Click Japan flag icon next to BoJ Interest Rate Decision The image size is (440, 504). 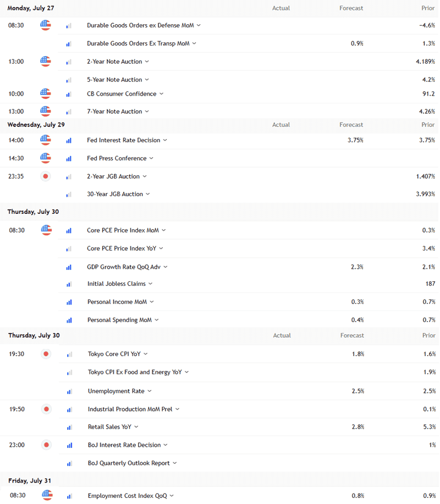(46, 445)
